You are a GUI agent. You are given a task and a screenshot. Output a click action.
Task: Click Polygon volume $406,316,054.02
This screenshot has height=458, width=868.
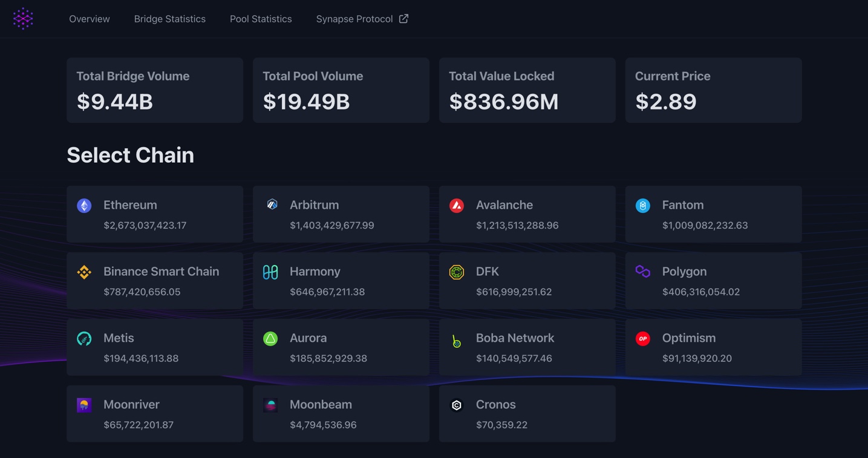[701, 292]
